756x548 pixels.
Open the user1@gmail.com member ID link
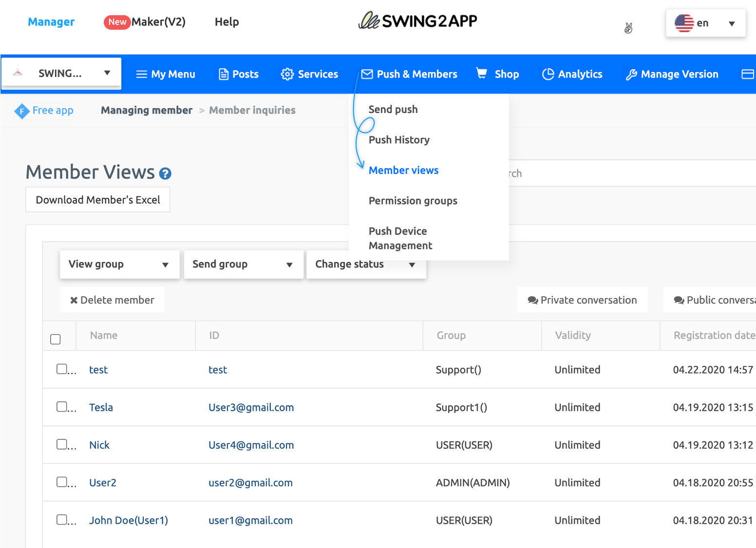pos(250,520)
